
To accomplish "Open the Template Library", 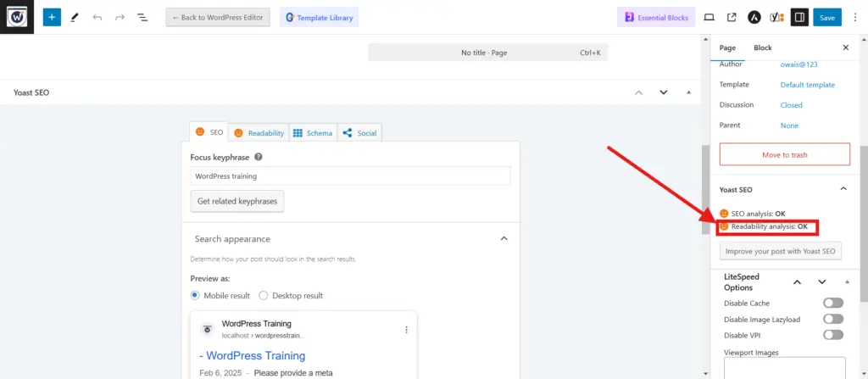I will tap(319, 17).
